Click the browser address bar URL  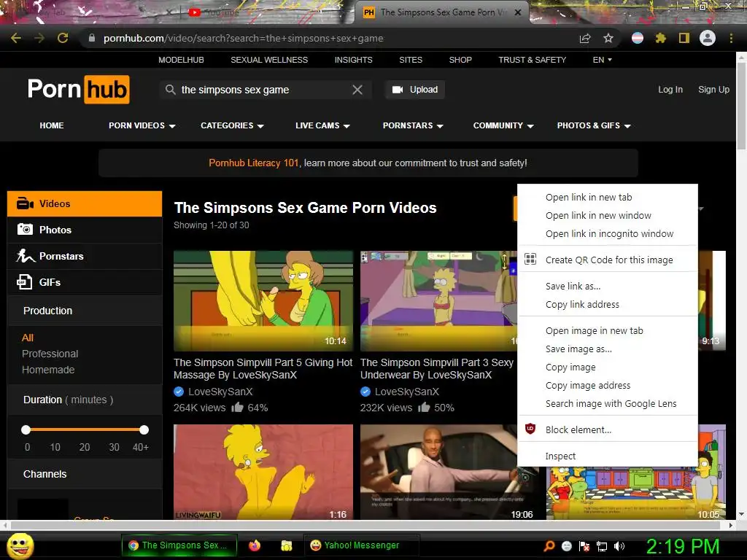[x=243, y=38]
